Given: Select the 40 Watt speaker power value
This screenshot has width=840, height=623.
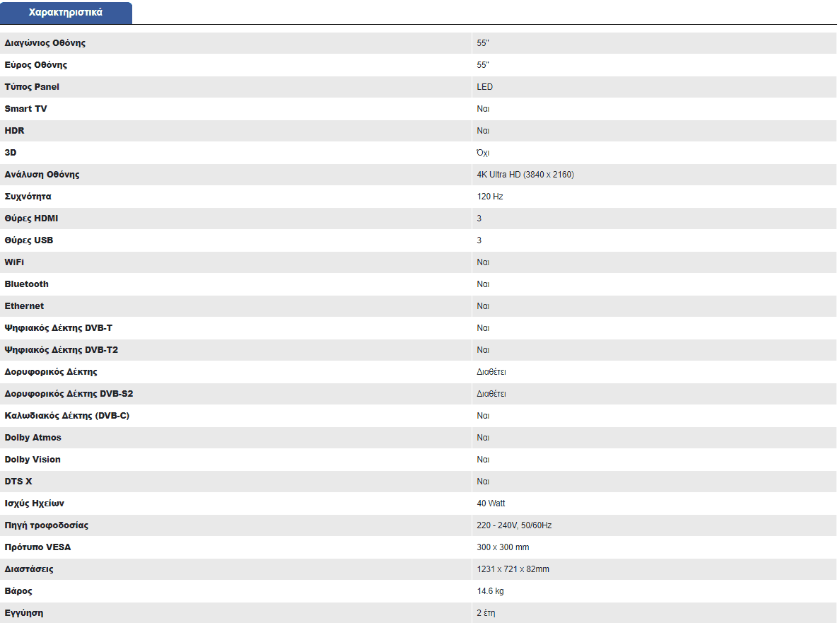Looking at the screenshot, I should pos(491,503).
